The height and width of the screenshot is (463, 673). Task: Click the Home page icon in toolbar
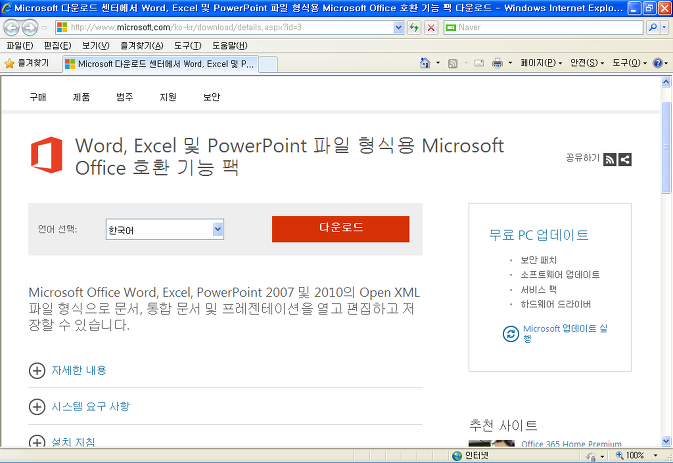click(x=425, y=63)
